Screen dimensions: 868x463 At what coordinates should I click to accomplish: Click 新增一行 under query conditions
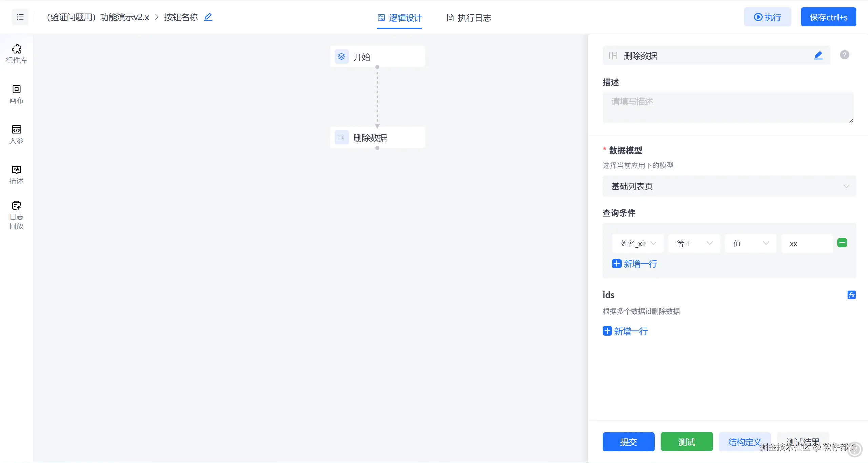tap(635, 264)
